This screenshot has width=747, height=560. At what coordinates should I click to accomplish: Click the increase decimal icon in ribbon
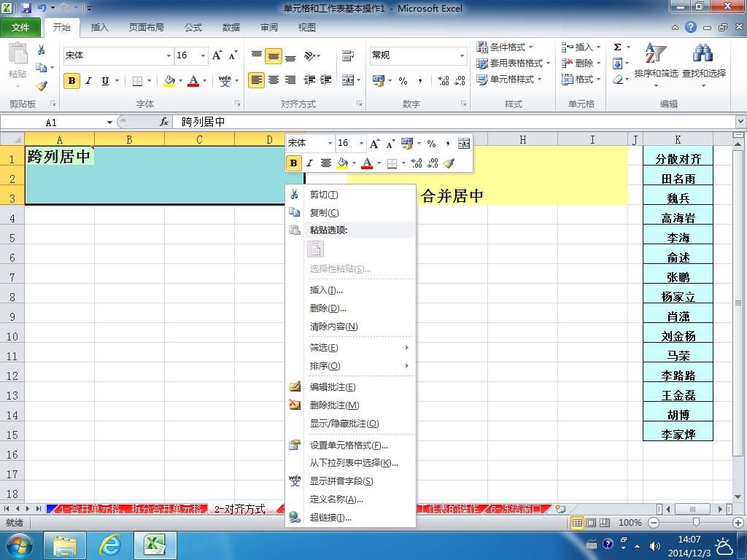click(443, 81)
